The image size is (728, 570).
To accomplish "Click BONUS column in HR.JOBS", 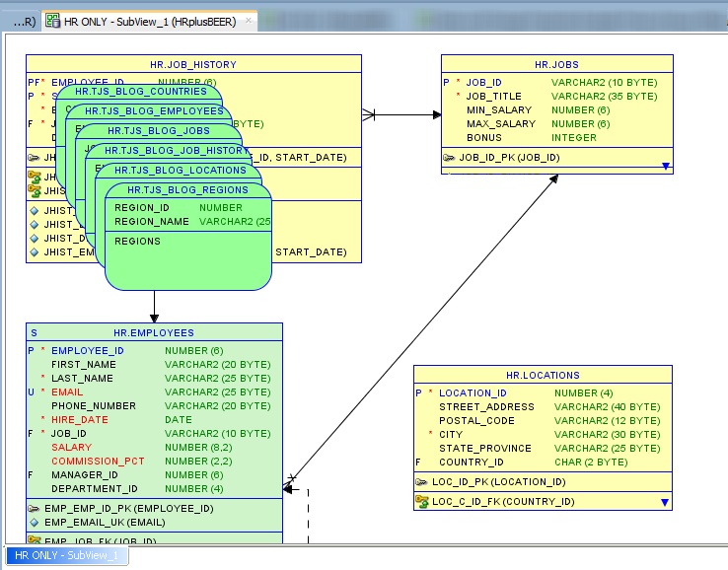I will pos(484,138).
